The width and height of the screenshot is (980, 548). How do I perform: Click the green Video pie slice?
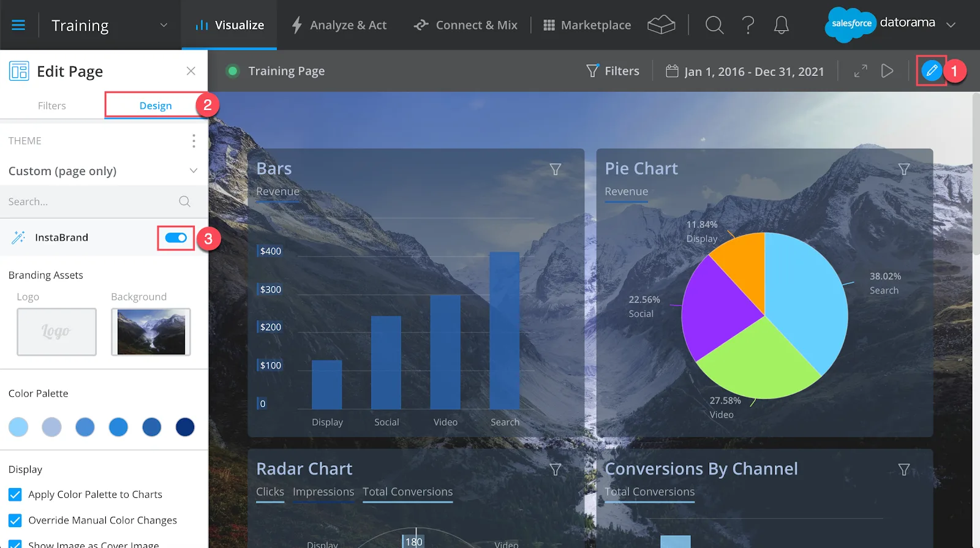pyautogui.click(x=759, y=361)
